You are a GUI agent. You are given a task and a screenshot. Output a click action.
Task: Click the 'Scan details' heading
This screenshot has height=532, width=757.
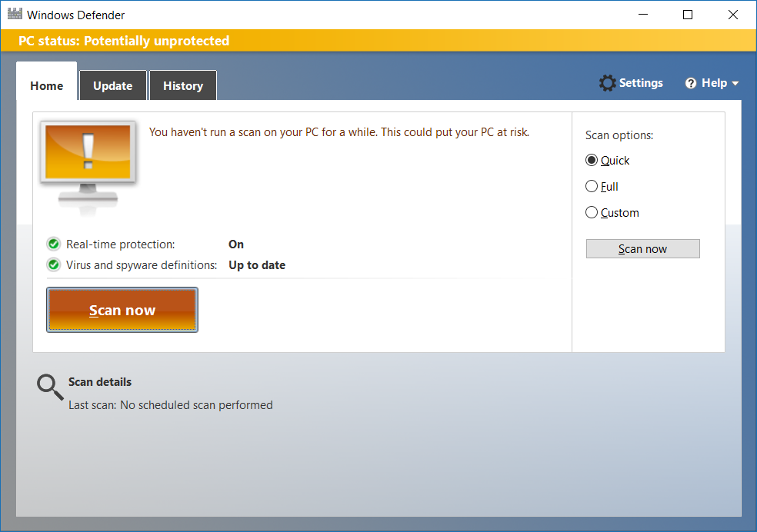coord(100,382)
